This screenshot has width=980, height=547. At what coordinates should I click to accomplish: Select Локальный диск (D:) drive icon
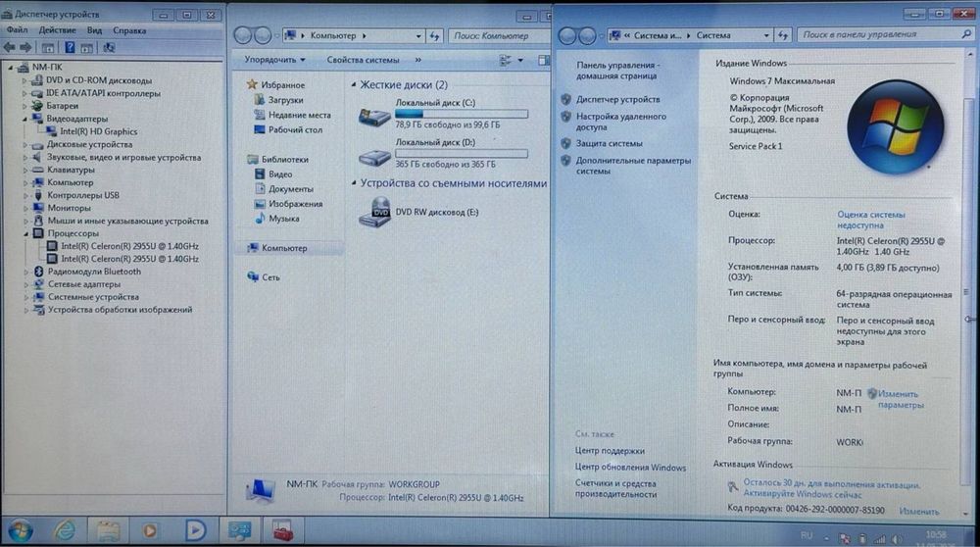tap(374, 156)
